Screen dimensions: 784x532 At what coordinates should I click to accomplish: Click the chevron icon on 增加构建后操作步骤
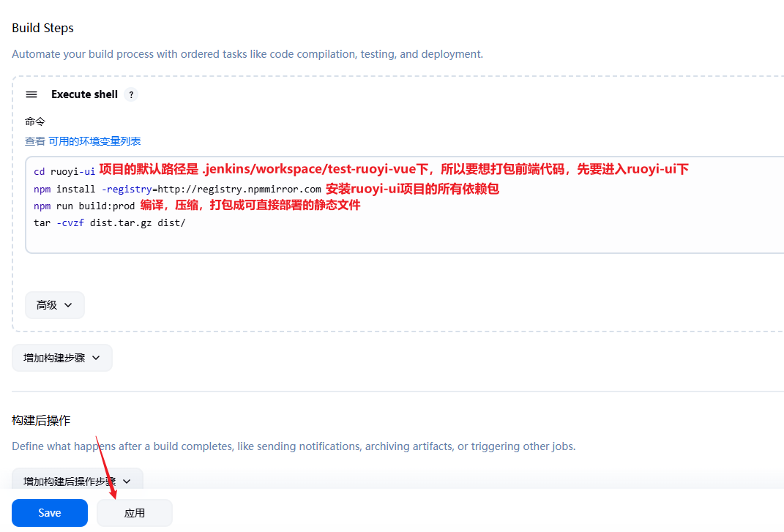point(127,482)
